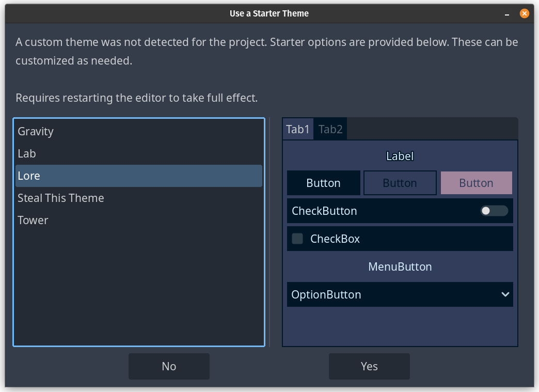The height and width of the screenshot is (392, 539).
Task: Open the MenuButton menu
Action: pyautogui.click(x=400, y=267)
